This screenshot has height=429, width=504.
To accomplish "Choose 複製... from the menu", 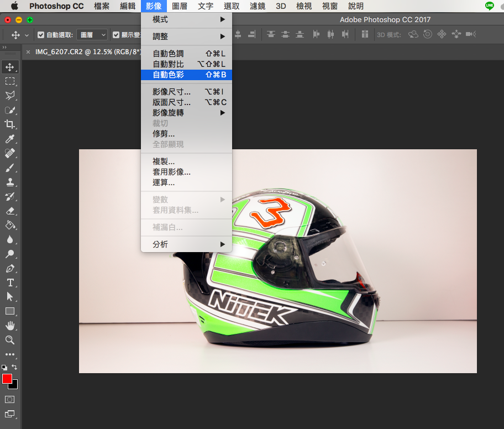I will tap(186, 161).
